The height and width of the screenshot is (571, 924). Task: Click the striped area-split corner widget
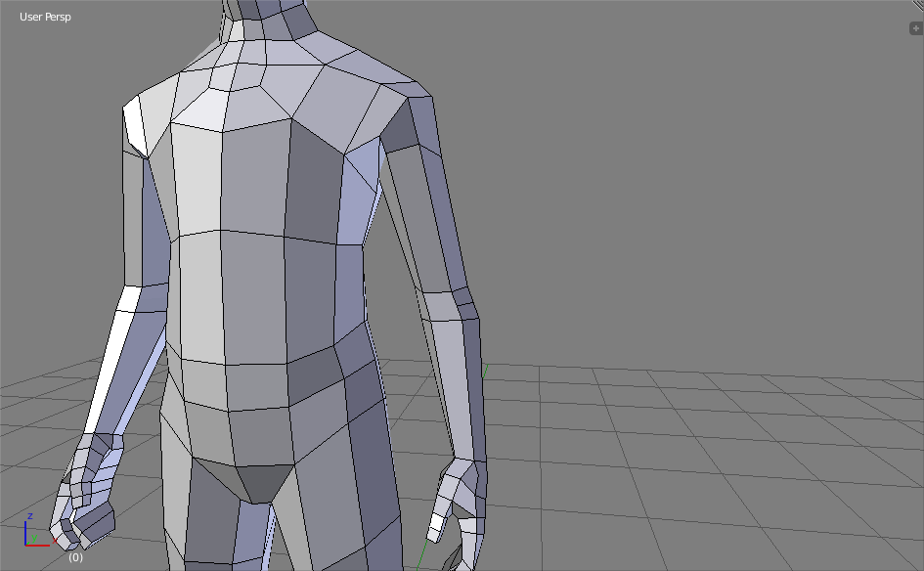pyautogui.click(x=918, y=4)
